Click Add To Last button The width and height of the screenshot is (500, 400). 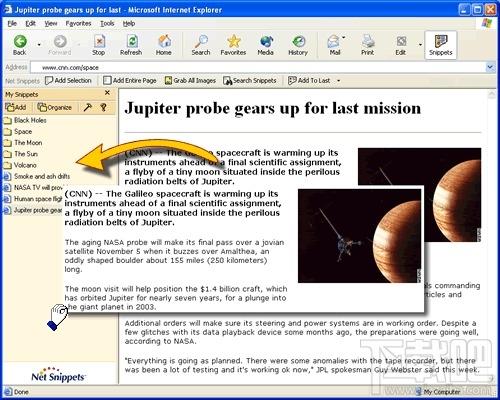click(x=309, y=80)
